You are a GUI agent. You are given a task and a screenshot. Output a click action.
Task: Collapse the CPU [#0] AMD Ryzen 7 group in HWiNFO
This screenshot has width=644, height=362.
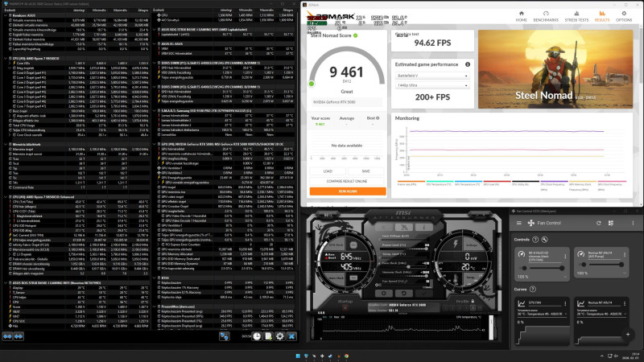[6, 58]
